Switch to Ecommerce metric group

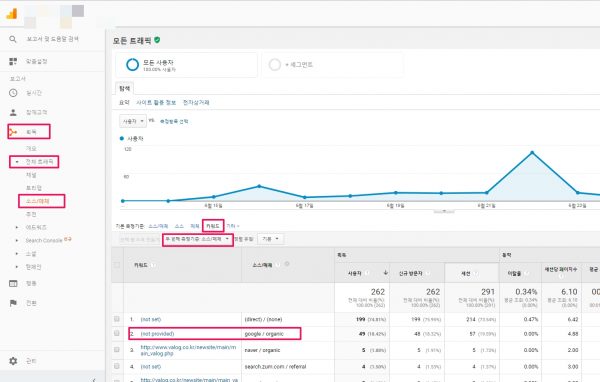point(196,103)
